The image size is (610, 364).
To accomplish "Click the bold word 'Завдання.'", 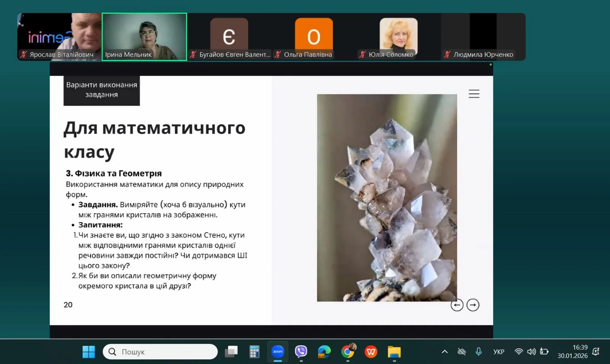I will pos(98,205).
